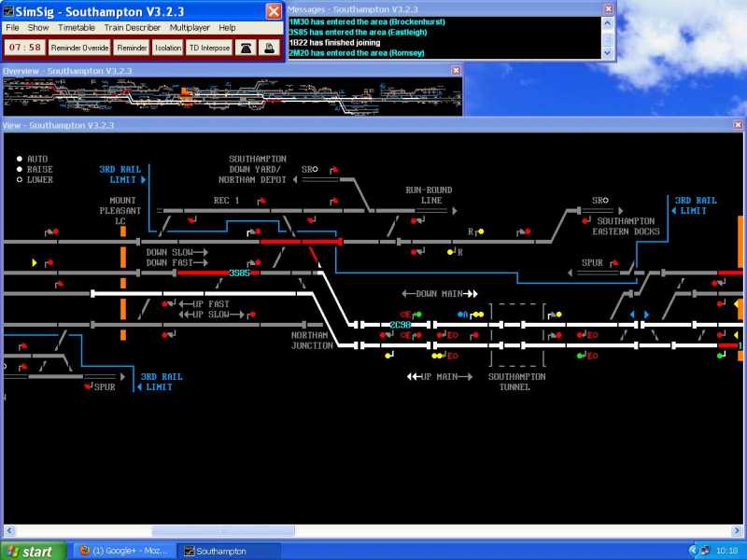Click red signal right of Northam Depot SR
Screen dimensions: 747x560
334,169
